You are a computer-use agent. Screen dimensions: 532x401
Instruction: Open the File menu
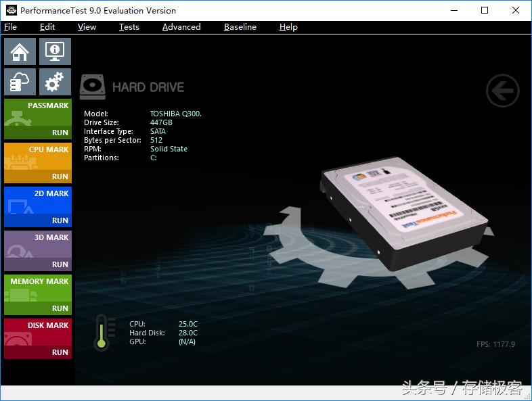(11, 27)
